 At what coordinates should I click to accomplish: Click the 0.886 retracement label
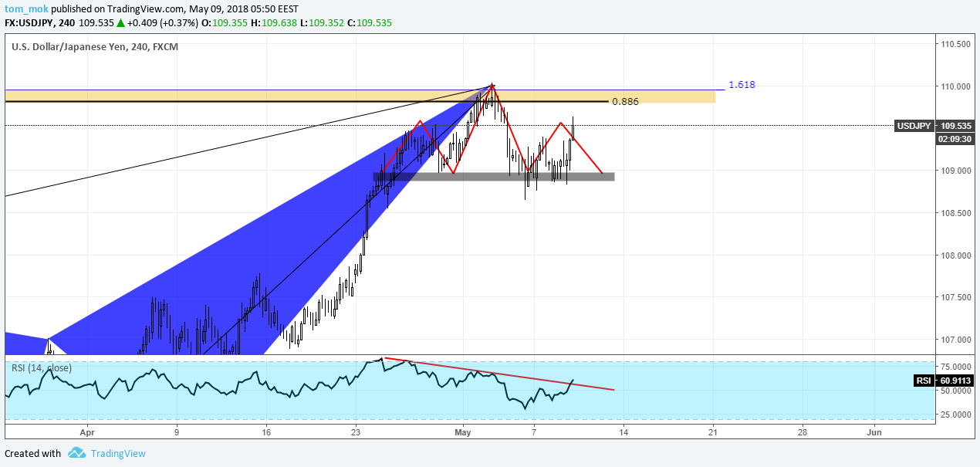click(x=625, y=101)
